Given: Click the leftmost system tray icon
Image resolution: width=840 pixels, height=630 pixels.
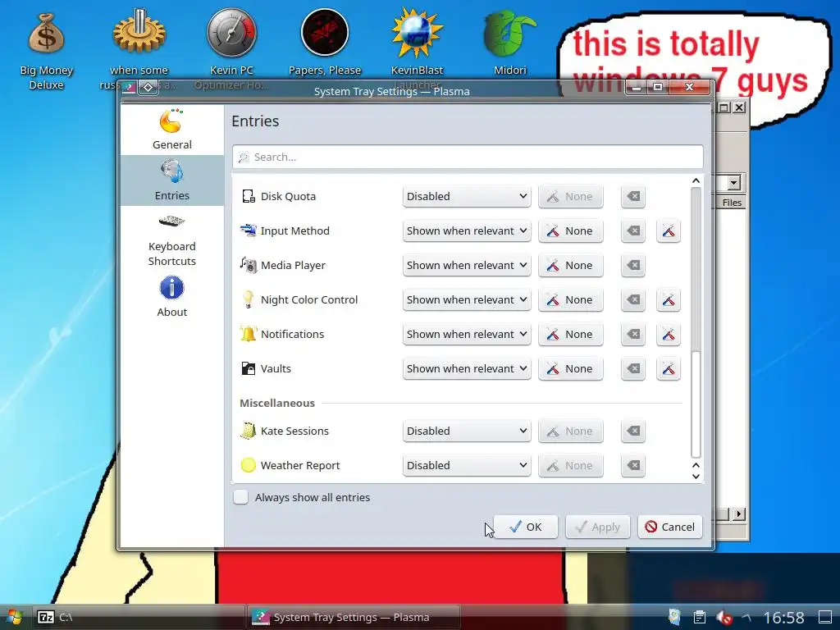Looking at the screenshot, I should [675, 617].
